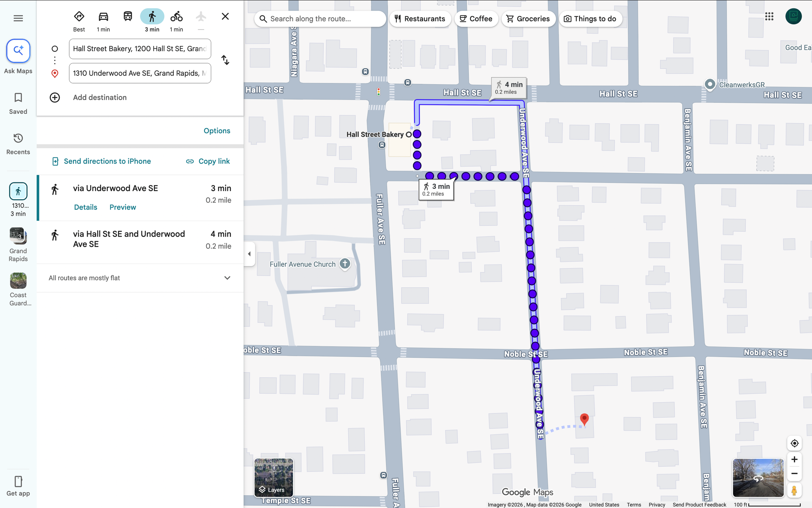Filter by Restaurants along the route
This screenshot has height=508, width=812.
[x=420, y=19]
